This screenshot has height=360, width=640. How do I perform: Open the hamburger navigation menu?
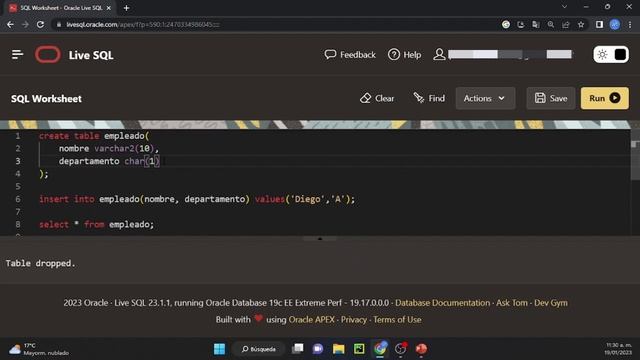17,54
